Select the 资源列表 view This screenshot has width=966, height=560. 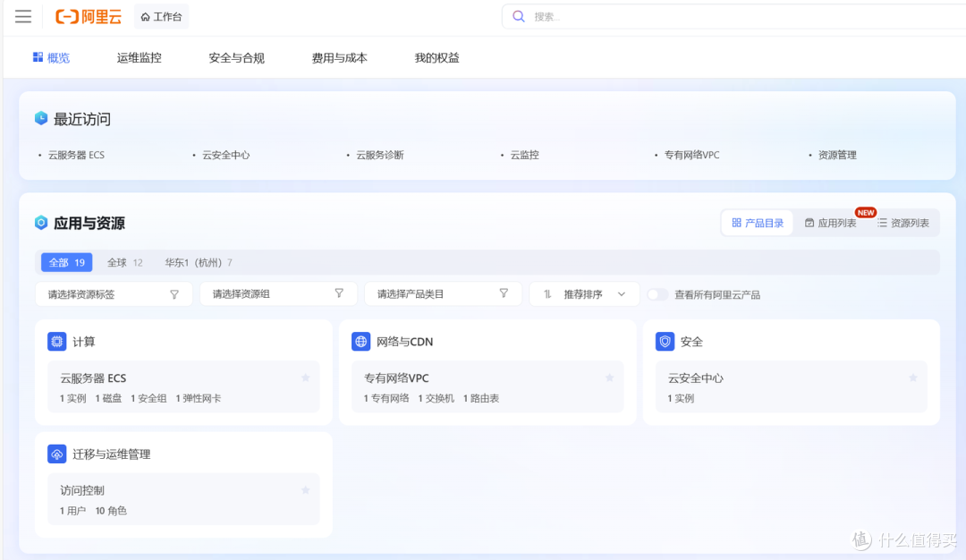pos(903,223)
